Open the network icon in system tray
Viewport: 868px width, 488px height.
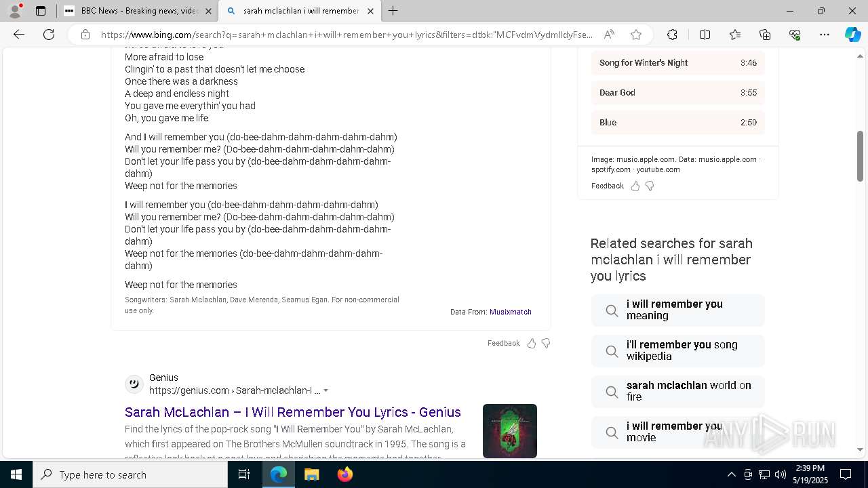[764, 474]
